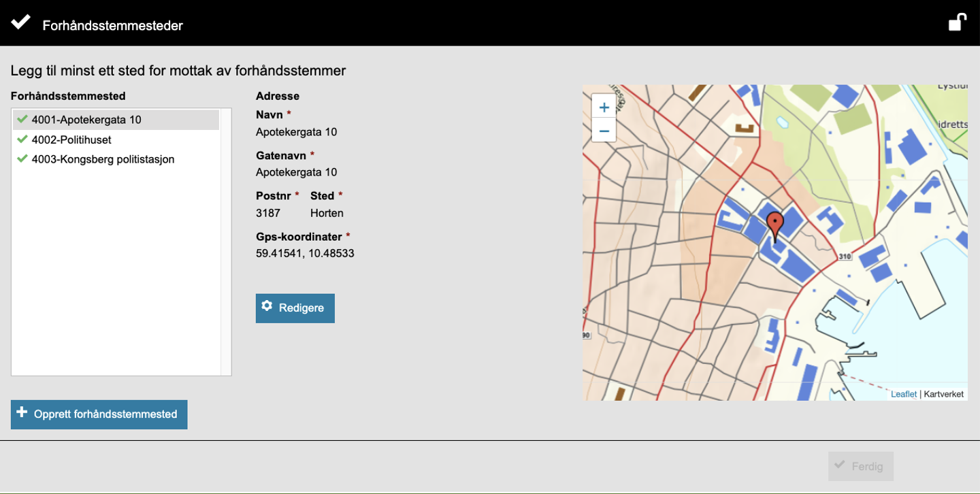Select 4001-Apotekergata 10 in the list
The width and height of the screenshot is (980, 494).
pyautogui.click(x=86, y=120)
